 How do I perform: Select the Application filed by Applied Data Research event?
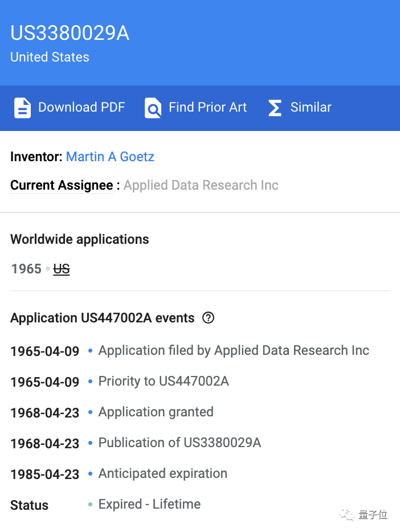click(234, 350)
